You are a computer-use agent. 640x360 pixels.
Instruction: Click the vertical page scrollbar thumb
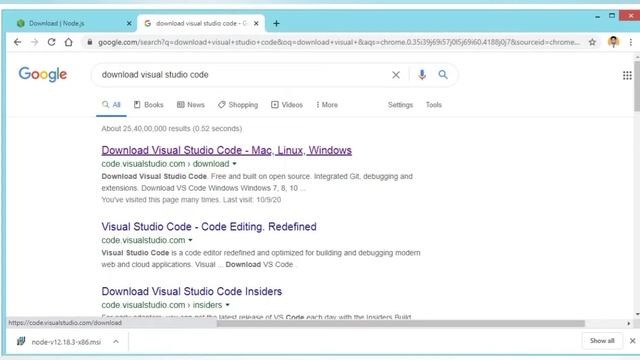637,86
